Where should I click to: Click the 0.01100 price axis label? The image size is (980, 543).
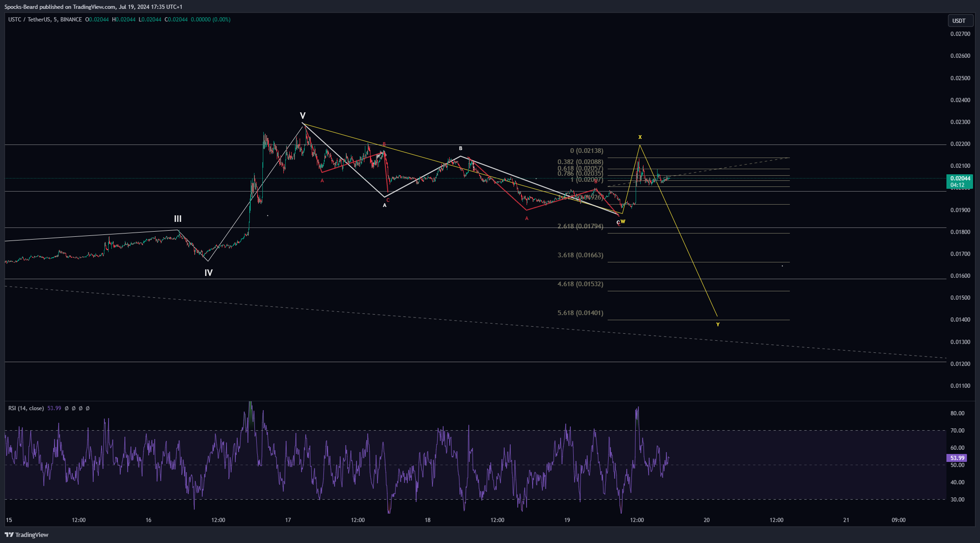click(x=960, y=386)
